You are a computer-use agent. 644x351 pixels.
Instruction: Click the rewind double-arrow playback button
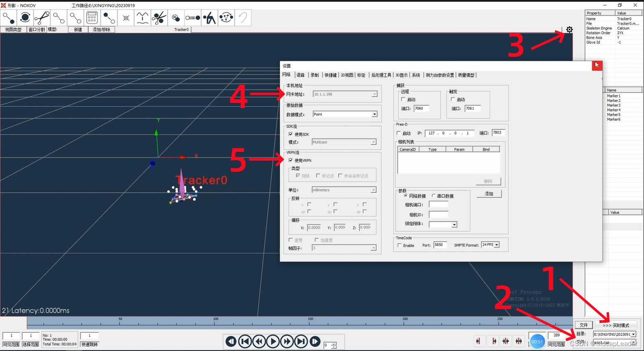(x=259, y=341)
